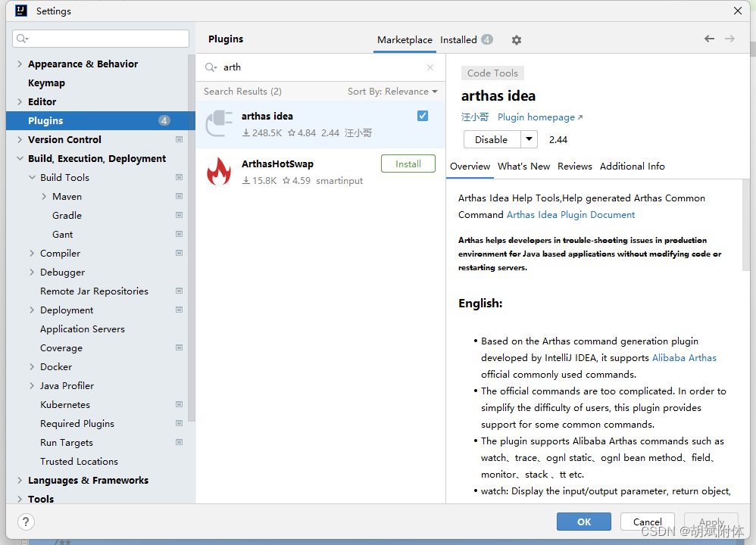Viewport: 756px width, 545px height.
Task: Click project-level icon beside Maven
Action: click(x=179, y=197)
